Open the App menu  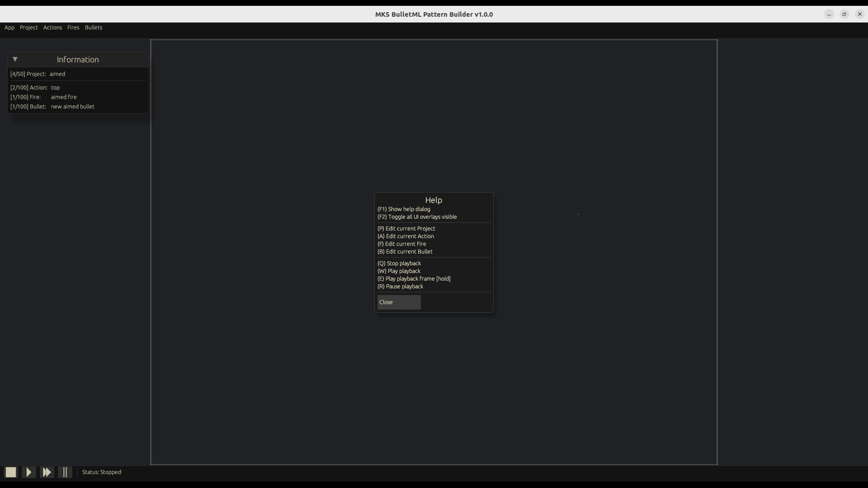(9, 28)
